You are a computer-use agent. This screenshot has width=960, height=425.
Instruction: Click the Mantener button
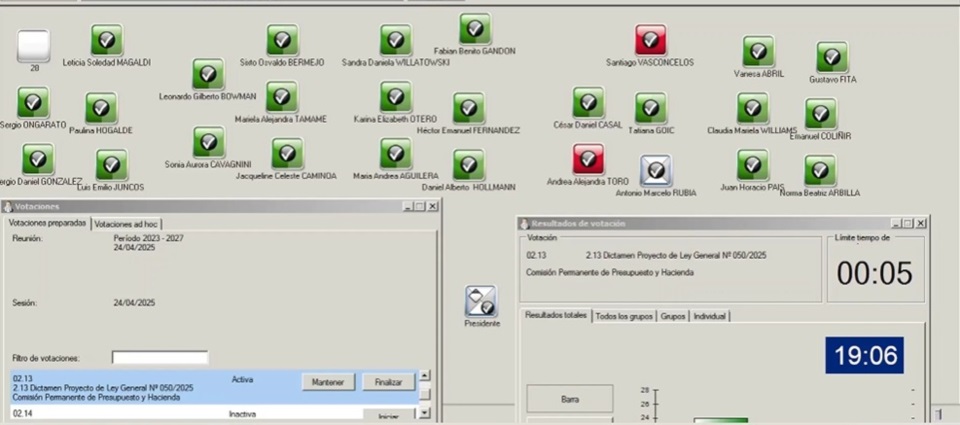[x=328, y=382]
